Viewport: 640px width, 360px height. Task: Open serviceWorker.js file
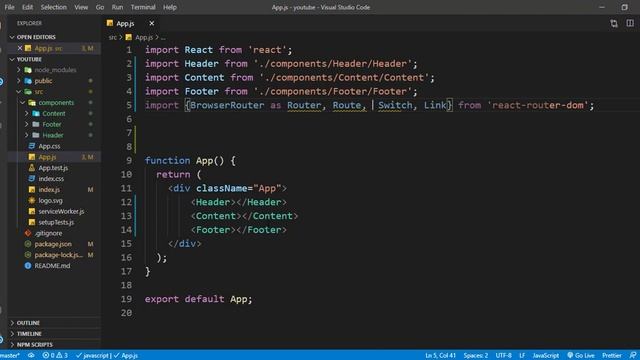click(x=61, y=211)
